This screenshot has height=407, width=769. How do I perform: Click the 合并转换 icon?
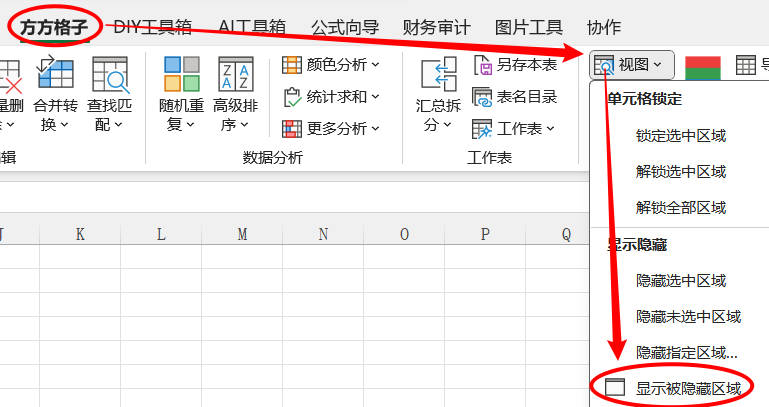click(x=54, y=74)
